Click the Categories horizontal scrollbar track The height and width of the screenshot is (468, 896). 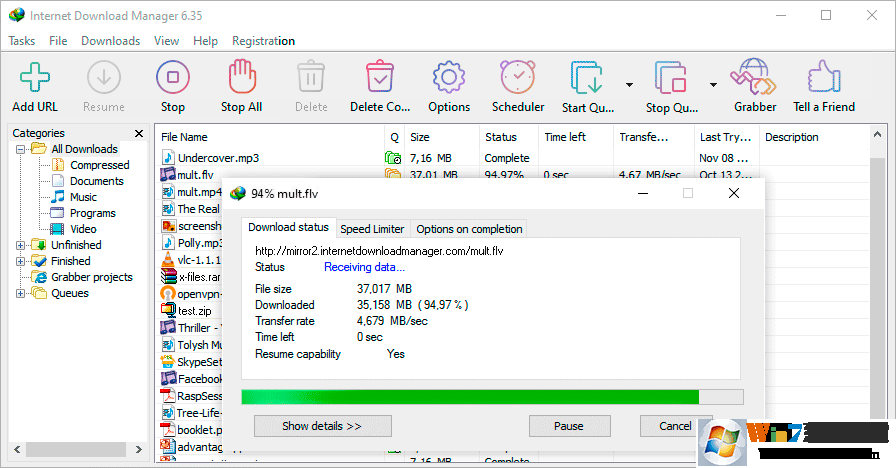[x=77, y=449]
